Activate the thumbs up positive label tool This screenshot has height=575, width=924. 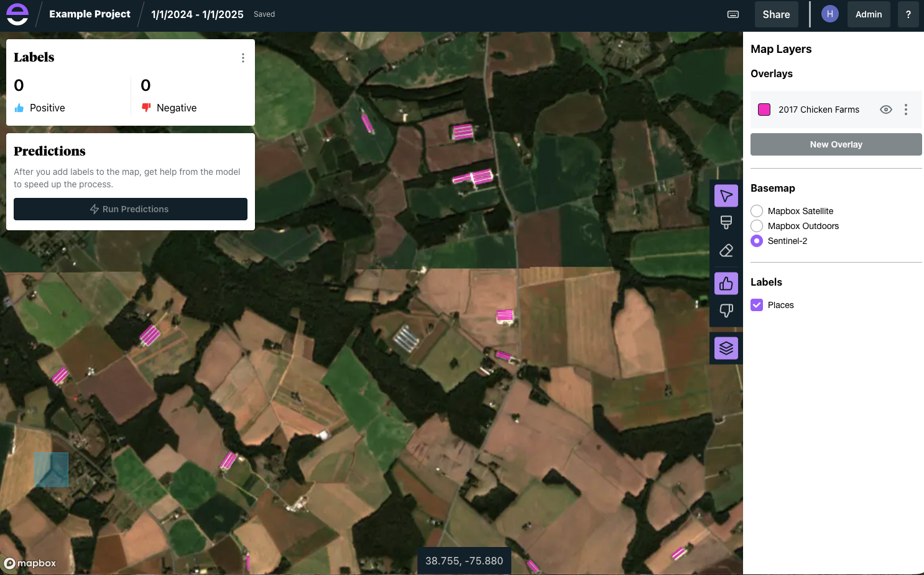click(x=726, y=284)
